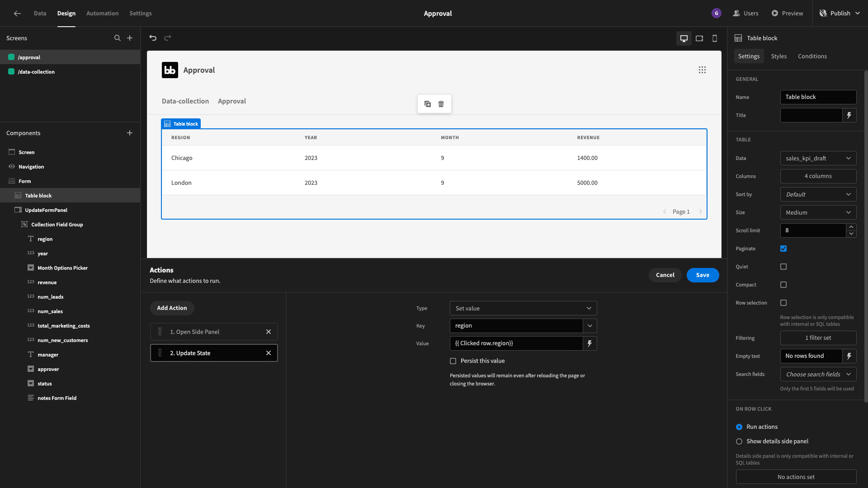Click the redo arrow icon
The width and height of the screenshot is (868, 488).
(168, 38)
